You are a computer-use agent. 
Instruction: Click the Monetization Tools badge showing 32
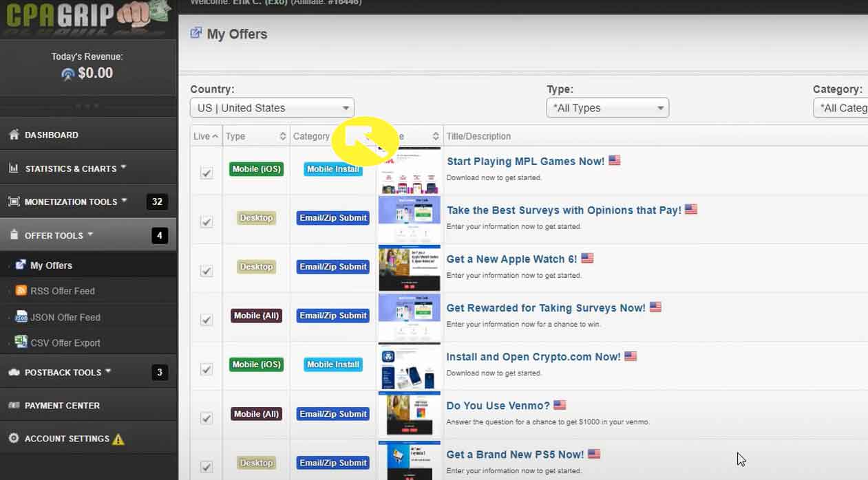click(157, 201)
